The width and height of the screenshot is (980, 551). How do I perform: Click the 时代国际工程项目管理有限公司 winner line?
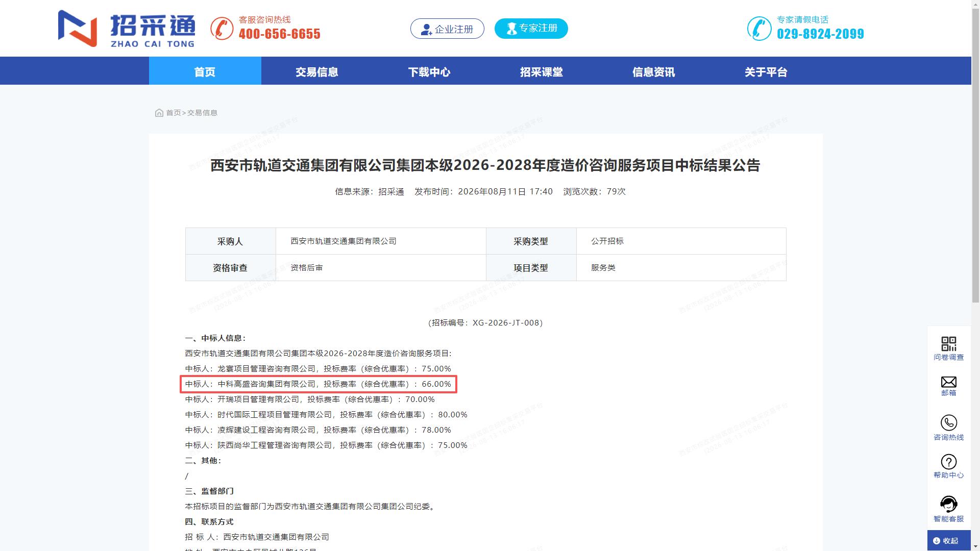pos(326,415)
